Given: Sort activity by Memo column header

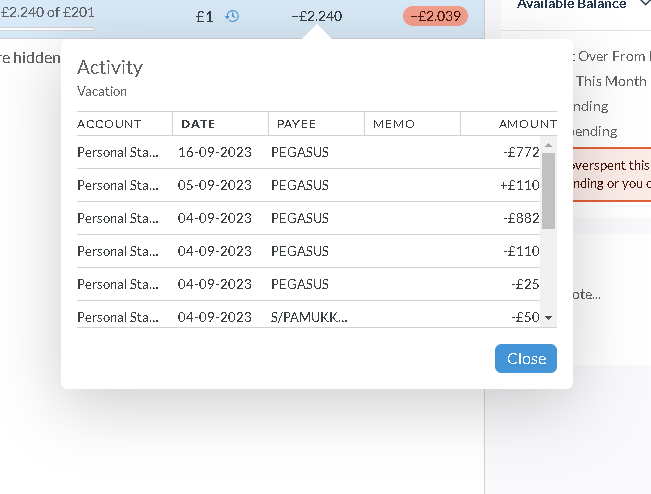Looking at the screenshot, I should click(394, 124).
